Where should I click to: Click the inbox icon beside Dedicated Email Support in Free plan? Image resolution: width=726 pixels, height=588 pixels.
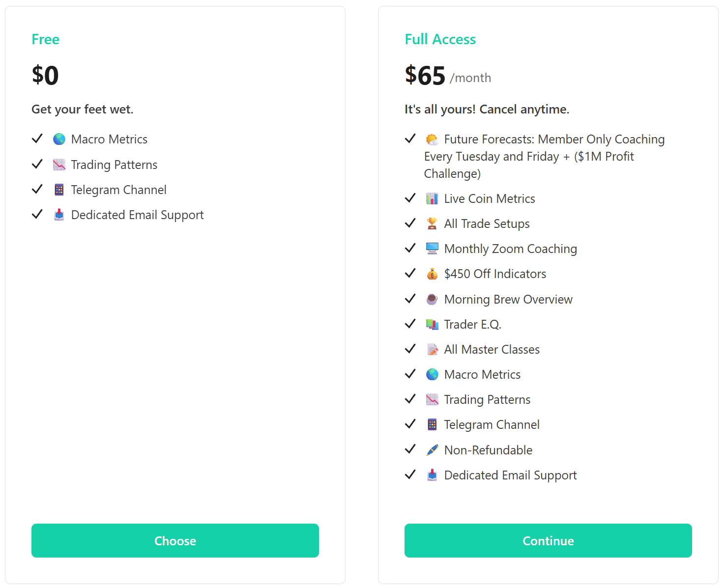pyautogui.click(x=59, y=215)
